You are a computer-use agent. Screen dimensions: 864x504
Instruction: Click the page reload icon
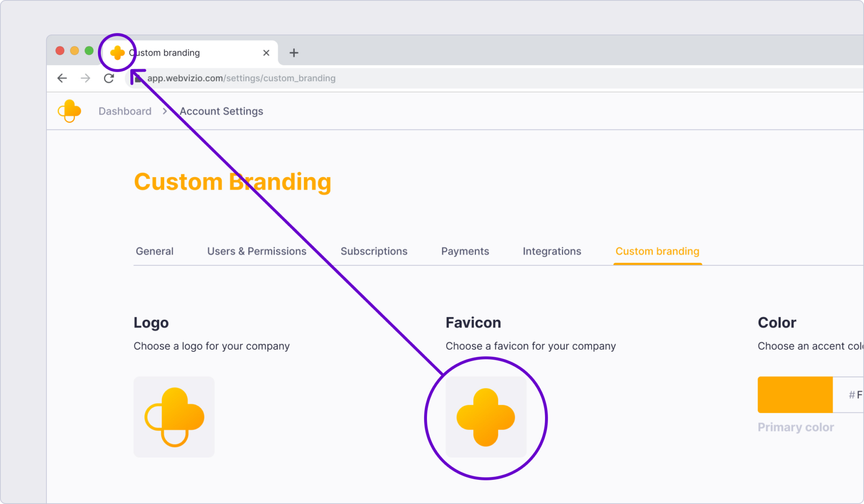coord(109,78)
